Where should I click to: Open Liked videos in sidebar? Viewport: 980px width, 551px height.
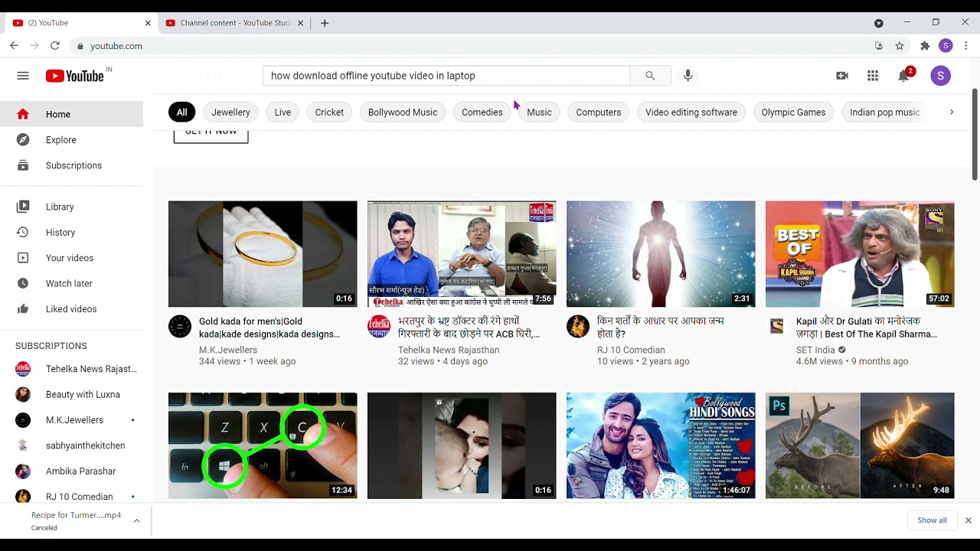coord(71,309)
